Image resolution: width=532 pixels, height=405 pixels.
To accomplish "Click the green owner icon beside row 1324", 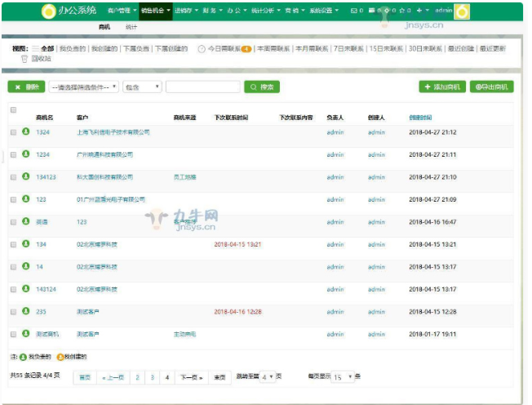I will (x=25, y=131).
